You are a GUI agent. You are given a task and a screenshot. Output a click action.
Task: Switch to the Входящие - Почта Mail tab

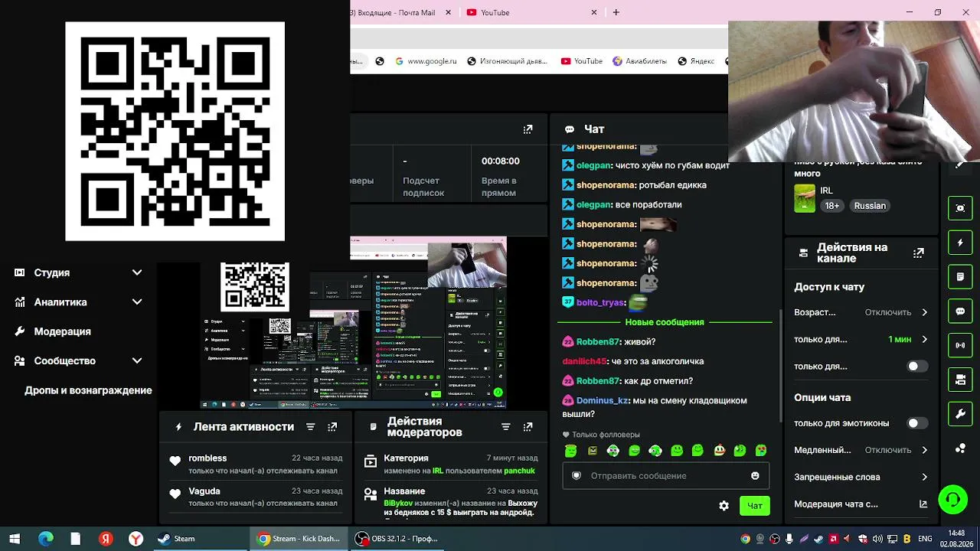point(402,12)
